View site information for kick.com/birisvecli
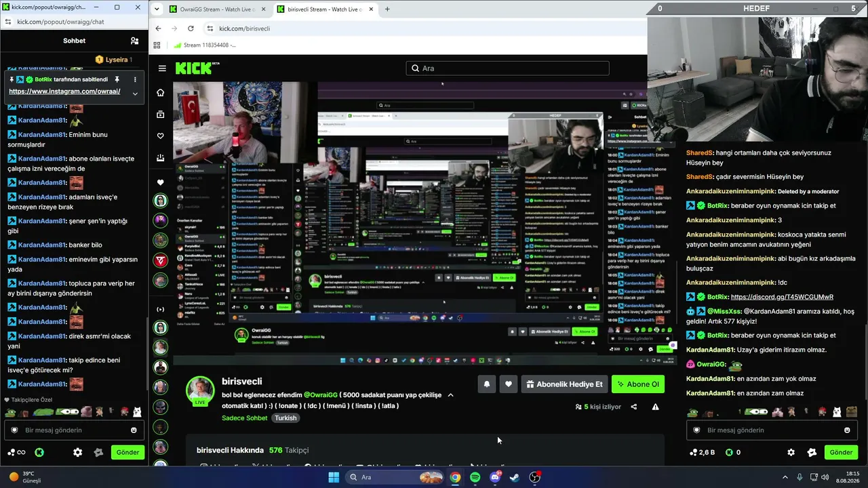 click(210, 28)
